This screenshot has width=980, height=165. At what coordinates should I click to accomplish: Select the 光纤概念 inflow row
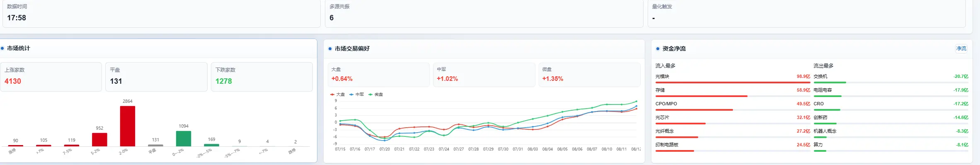[x=733, y=133]
